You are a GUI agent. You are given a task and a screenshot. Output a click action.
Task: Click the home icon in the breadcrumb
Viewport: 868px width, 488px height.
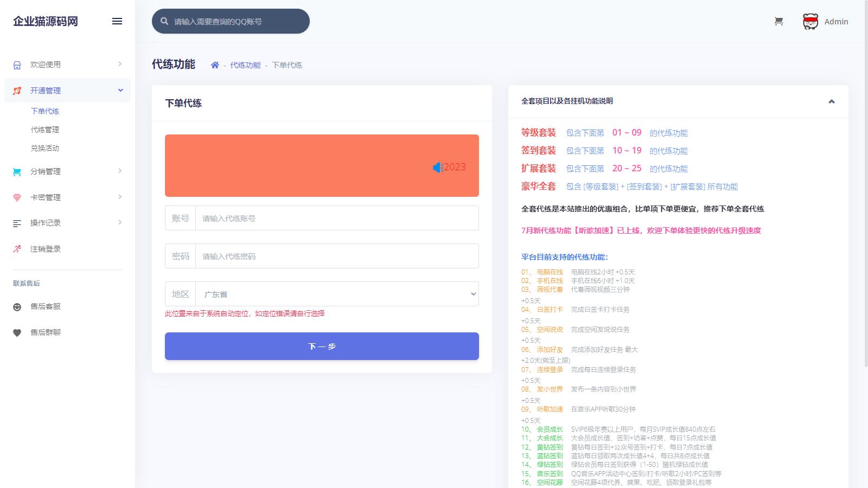point(215,65)
